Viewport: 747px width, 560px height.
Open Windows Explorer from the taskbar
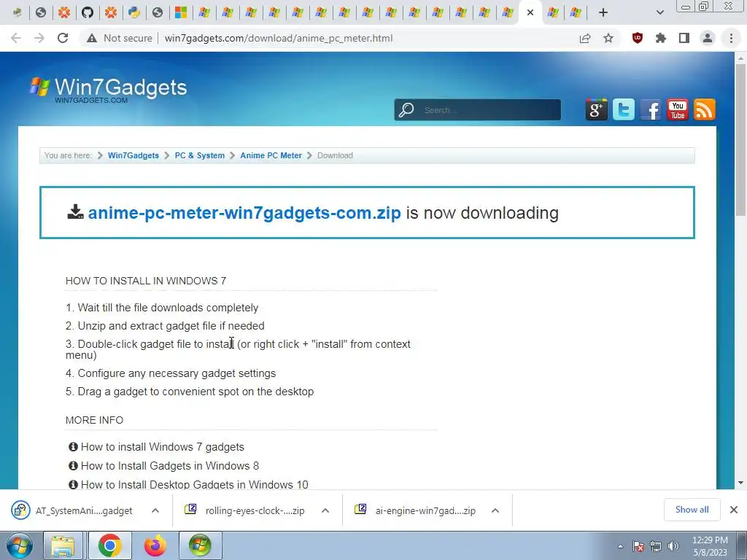[x=63, y=545]
